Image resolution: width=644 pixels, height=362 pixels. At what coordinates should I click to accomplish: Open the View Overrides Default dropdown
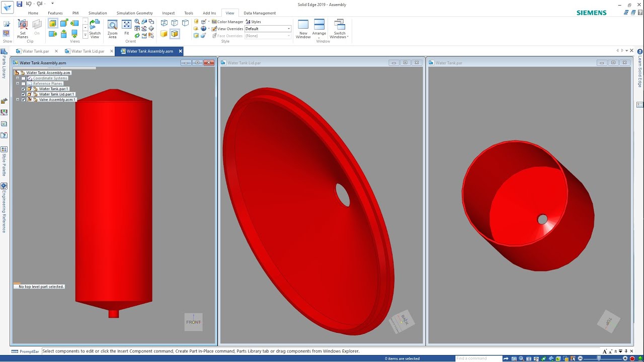(x=289, y=29)
